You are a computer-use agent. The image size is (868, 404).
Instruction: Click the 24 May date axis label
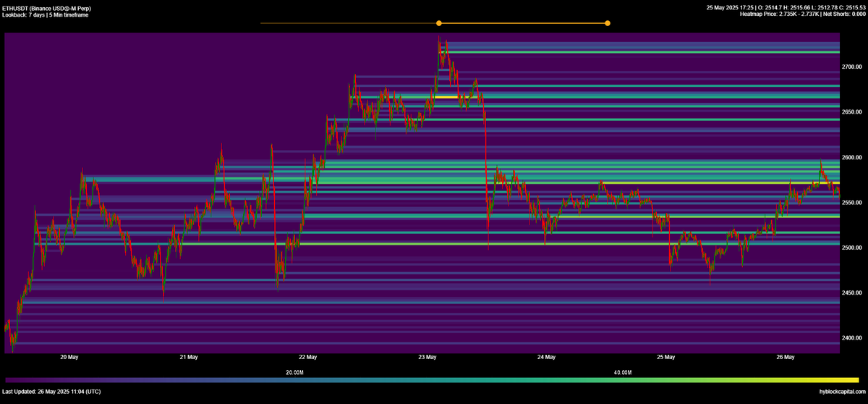click(x=547, y=357)
